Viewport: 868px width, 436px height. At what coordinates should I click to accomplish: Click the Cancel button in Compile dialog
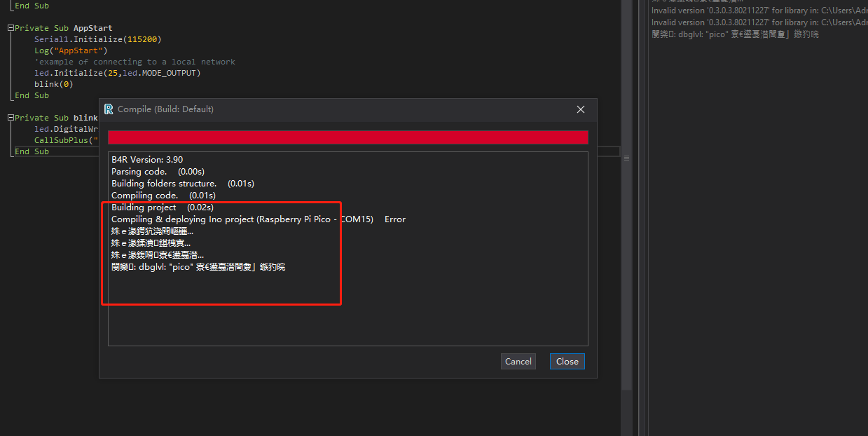pyautogui.click(x=518, y=362)
